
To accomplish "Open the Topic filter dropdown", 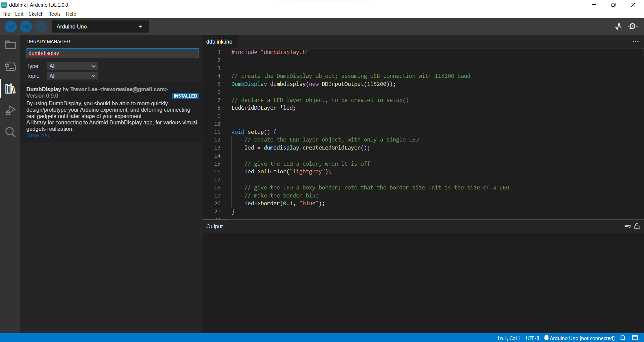I will (x=72, y=76).
